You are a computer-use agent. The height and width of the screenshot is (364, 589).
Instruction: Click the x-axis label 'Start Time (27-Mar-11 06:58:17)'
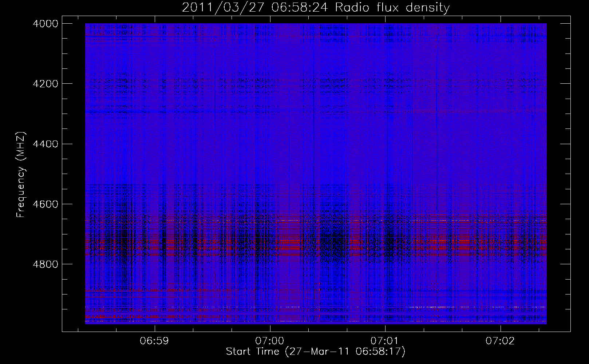316,352
